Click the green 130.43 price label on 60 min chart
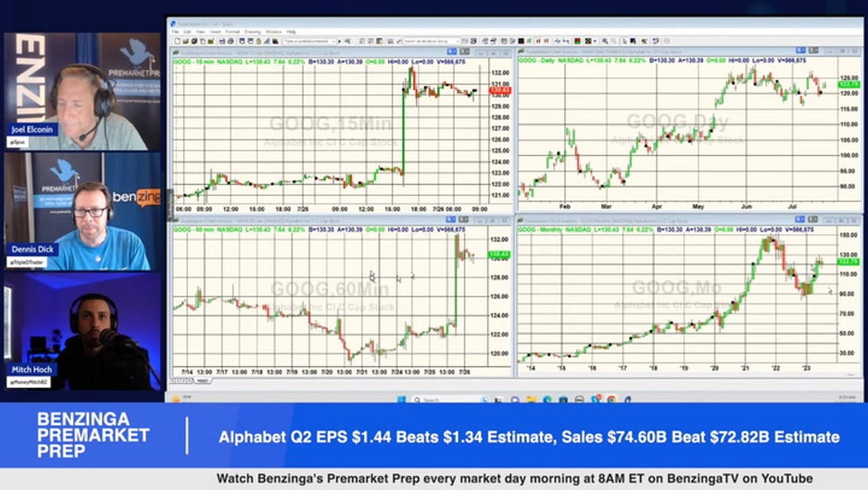The image size is (868, 490). (x=500, y=255)
